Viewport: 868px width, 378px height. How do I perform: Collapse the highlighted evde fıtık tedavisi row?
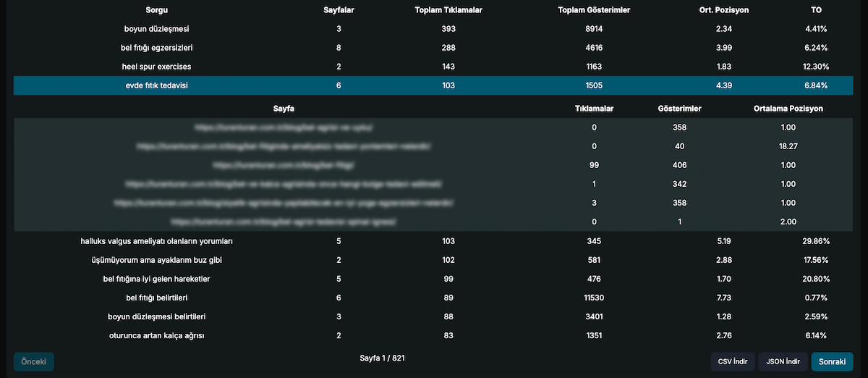click(x=433, y=85)
